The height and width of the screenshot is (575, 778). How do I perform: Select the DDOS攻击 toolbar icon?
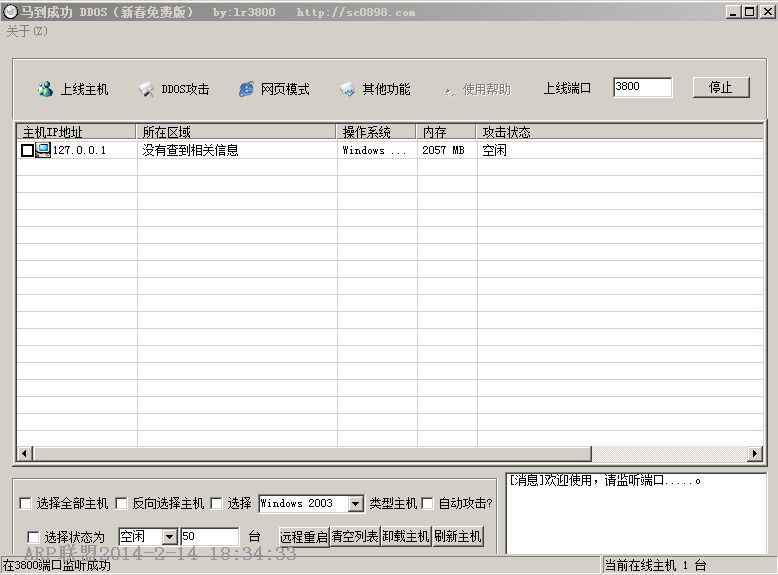point(146,89)
